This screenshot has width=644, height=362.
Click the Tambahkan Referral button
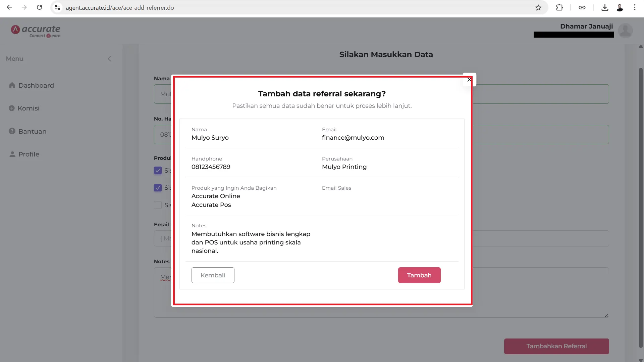click(x=556, y=346)
